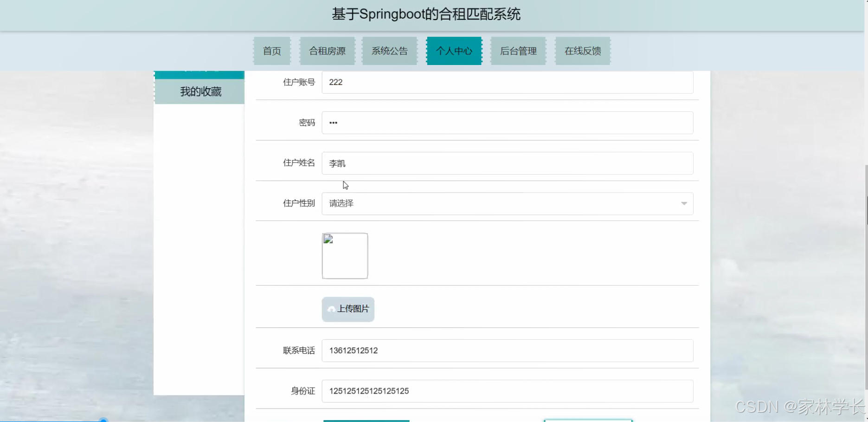Click the outlined reset button at page bottom
This screenshot has width=868, height=422.
(588, 421)
